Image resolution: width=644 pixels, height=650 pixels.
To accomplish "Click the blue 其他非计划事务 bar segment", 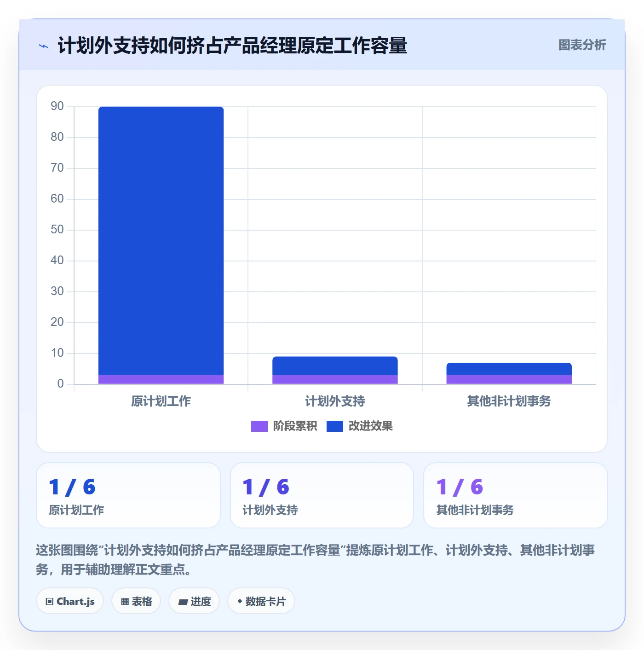I will tap(509, 369).
